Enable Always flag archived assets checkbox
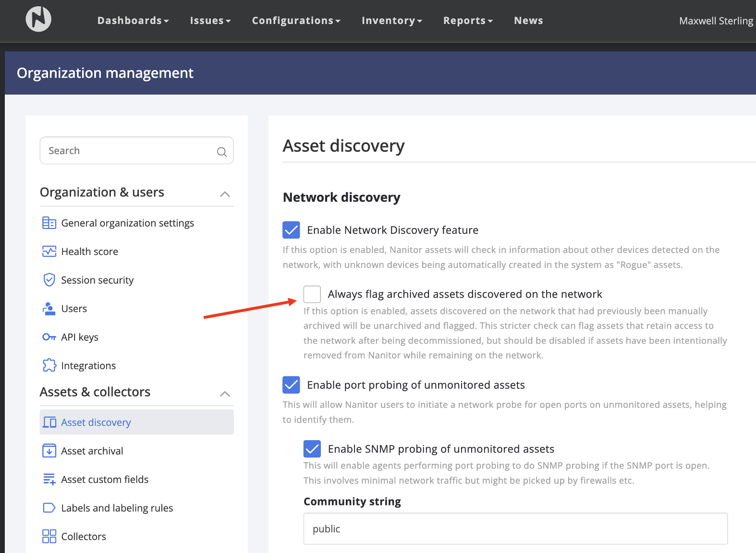Viewport: 756px width, 553px height. pyautogui.click(x=312, y=294)
